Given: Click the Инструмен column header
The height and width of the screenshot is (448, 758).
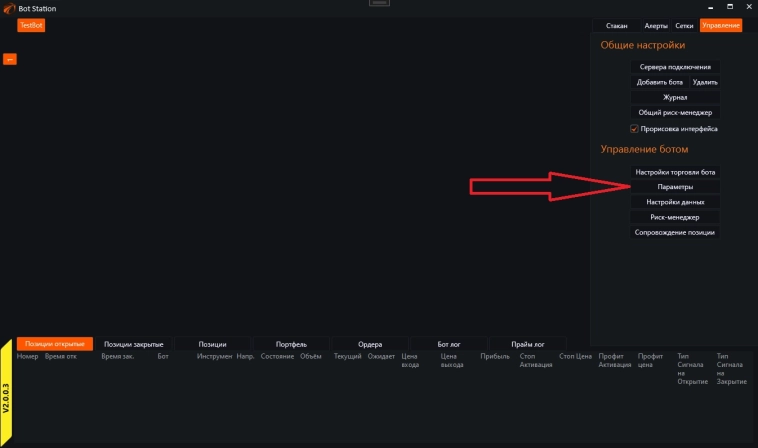Looking at the screenshot, I should pos(214,356).
